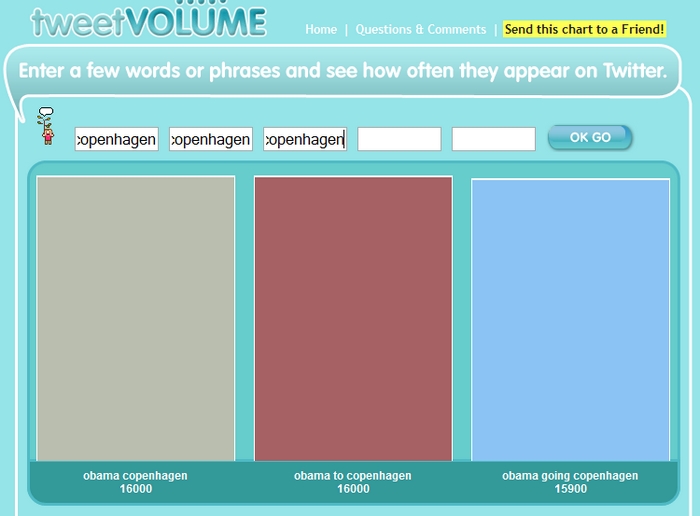Click the tweetVOLUME logo
The height and width of the screenshot is (516, 700).
[x=148, y=21]
